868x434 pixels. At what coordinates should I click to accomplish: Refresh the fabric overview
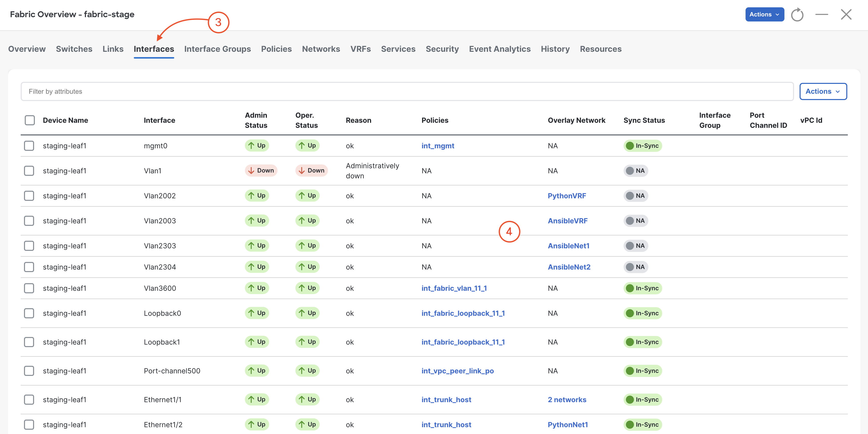(x=797, y=14)
